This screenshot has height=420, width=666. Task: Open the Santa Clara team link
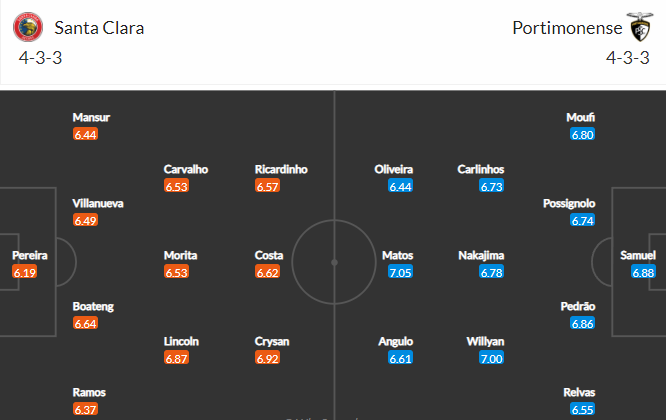(x=99, y=28)
